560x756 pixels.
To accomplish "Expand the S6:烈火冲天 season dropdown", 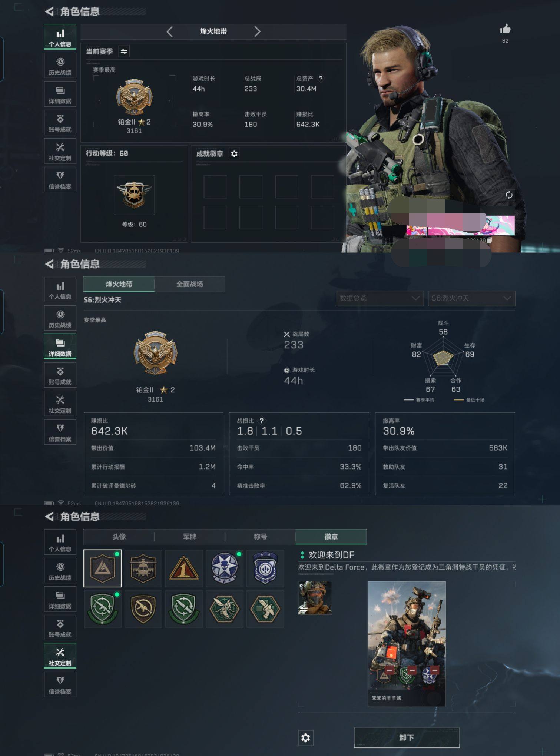I will [471, 298].
